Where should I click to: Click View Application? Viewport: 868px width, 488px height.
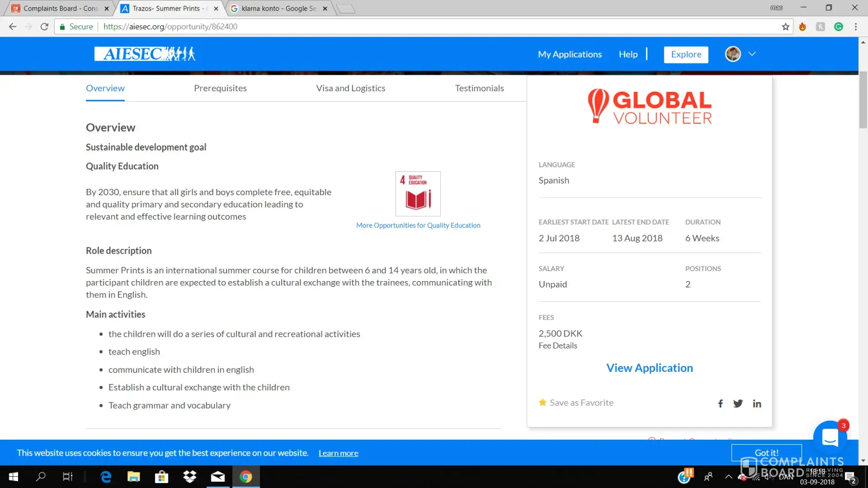tap(649, 368)
